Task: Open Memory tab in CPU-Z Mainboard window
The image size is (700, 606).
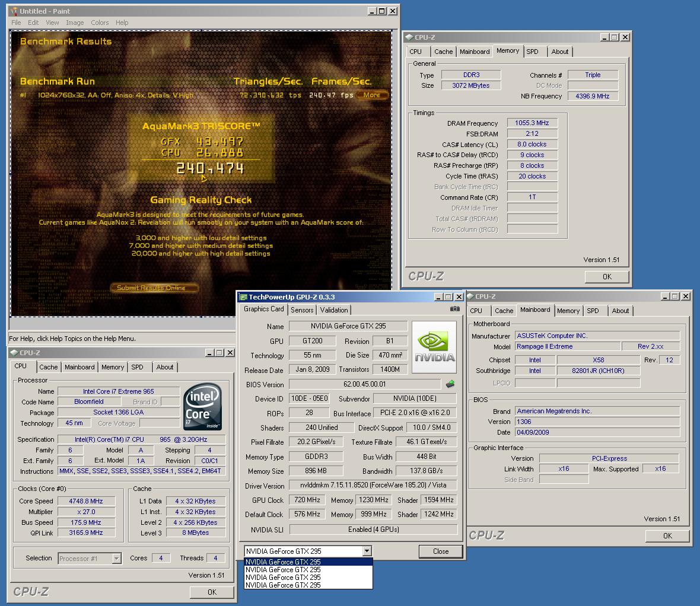Action: pyautogui.click(x=568, y=311)
